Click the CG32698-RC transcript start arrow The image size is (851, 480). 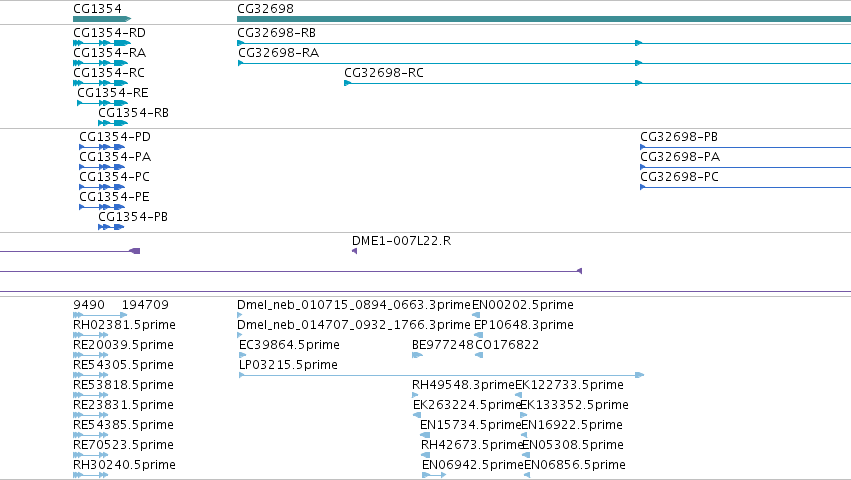(347, 83)
